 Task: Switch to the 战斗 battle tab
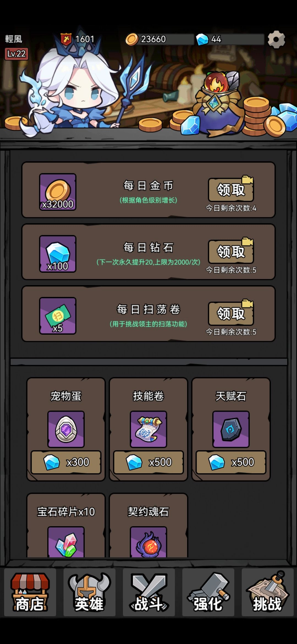pos(149,592)
